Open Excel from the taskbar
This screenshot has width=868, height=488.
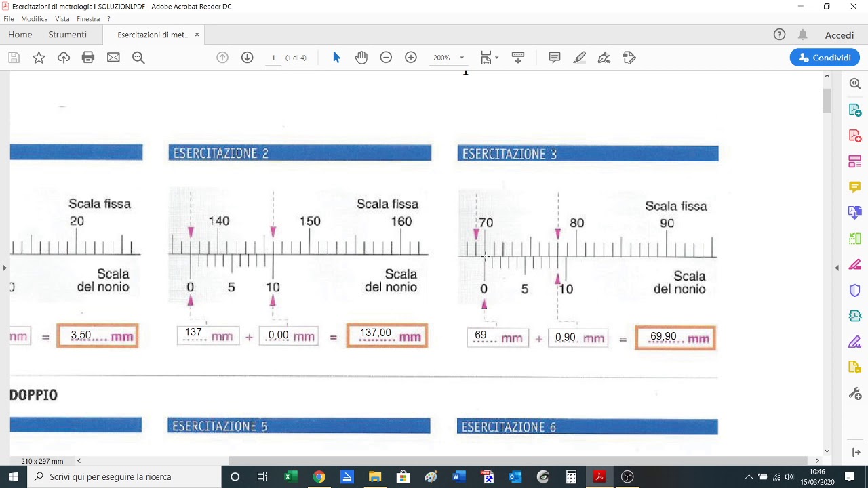[x=291, y=476]
